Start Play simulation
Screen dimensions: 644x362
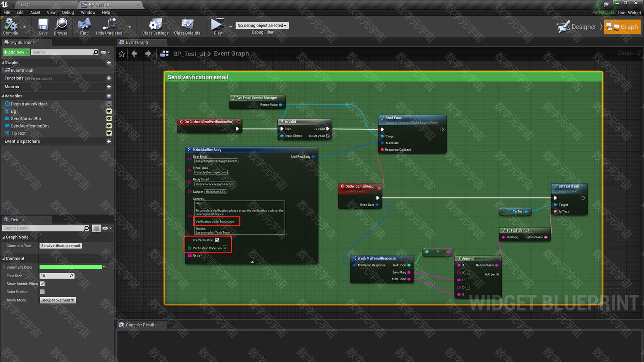(x=217, y=26)
